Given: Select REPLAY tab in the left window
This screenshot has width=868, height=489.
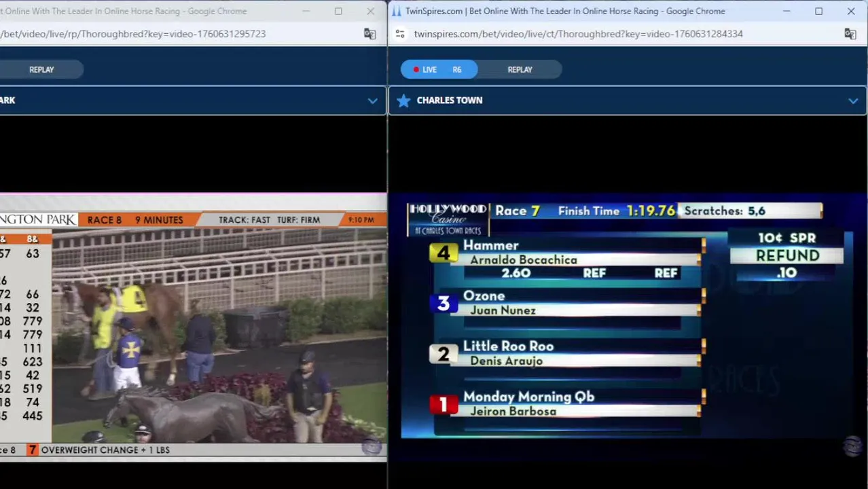Looking at the screenshot, I should click(x=41, y=69).
